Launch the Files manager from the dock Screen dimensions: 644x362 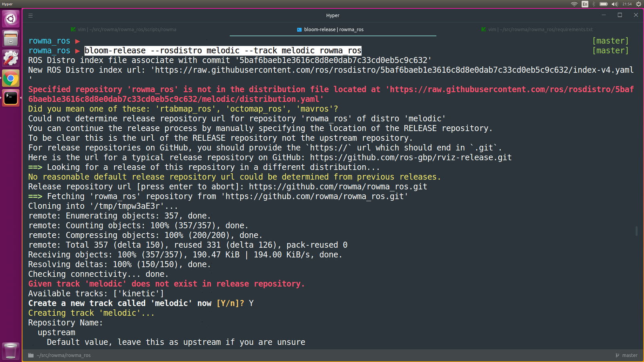pos(11,39)
